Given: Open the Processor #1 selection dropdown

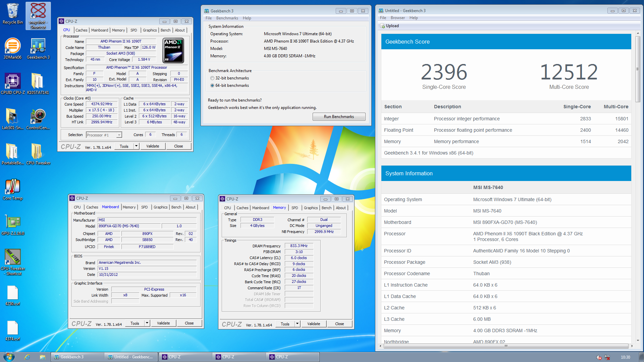Looking at the screenshot, I should (x=104, y=135).
